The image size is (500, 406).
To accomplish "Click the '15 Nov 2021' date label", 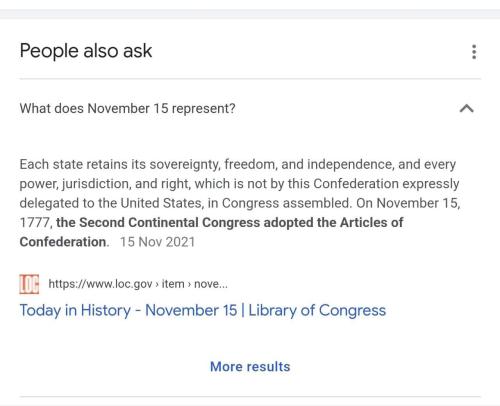I will click(x=157, y=242).
